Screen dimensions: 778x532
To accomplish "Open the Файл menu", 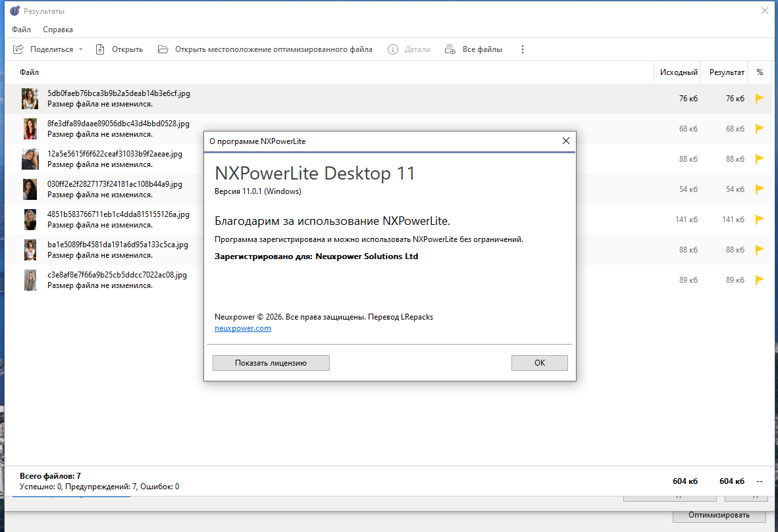I will 21,29.
